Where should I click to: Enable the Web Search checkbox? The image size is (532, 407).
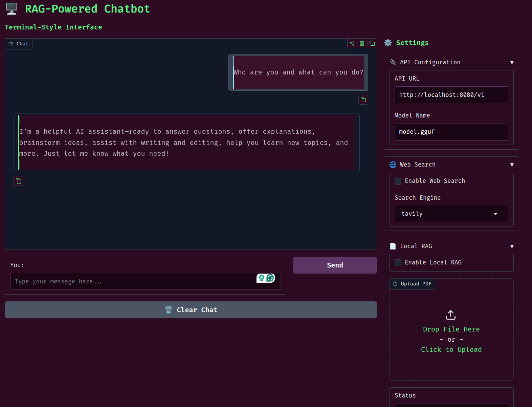(x=398, y=181)
